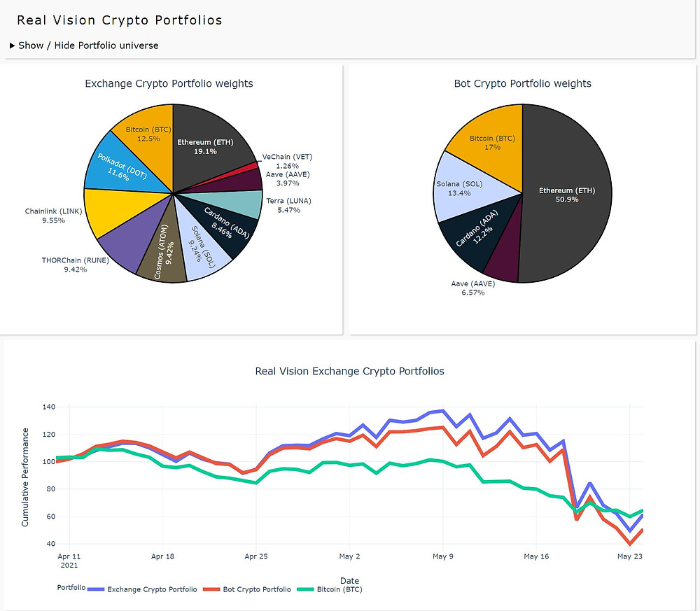Click the Exchange Crypto Portfolio weights title
Image resolution: width=700 pixels, height=611 pixels.
(169, 83)
